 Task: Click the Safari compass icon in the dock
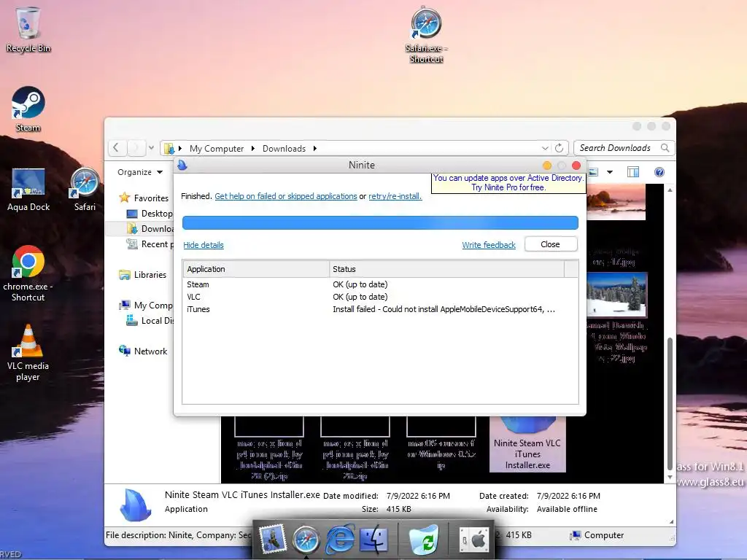click(x=306, y=540)
